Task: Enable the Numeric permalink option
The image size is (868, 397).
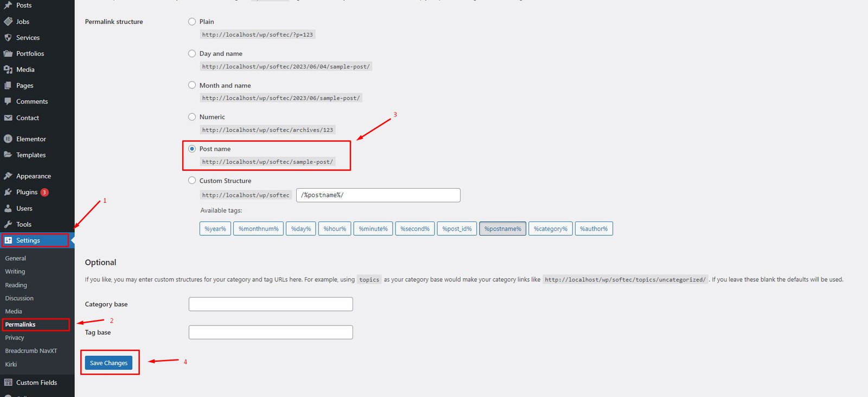Action: [192, 117]
